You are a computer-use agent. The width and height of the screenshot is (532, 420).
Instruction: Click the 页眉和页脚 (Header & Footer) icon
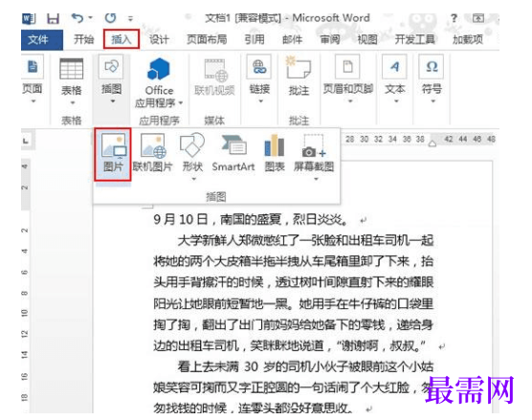tap(347, 67)
